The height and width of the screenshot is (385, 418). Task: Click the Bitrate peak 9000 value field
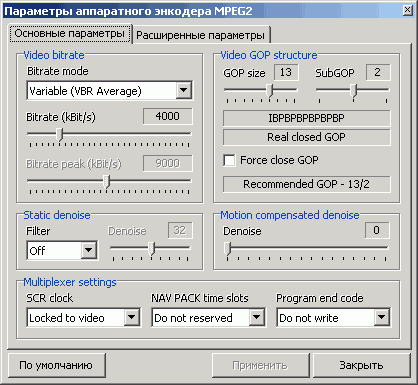click(168, 163)
